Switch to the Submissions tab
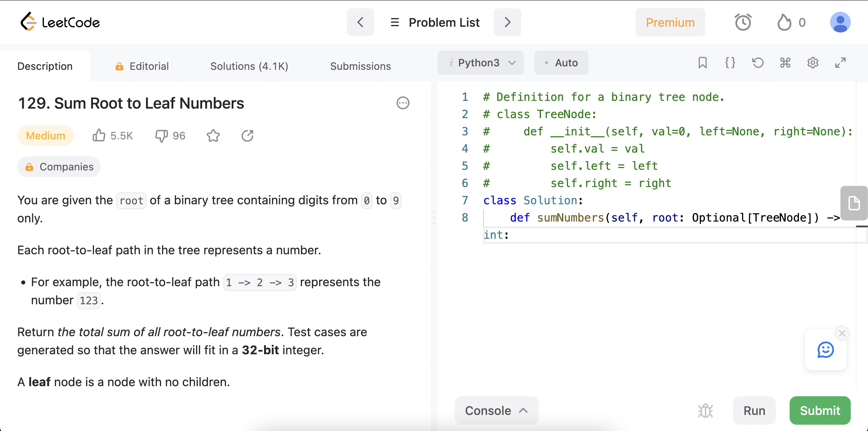 coord(361,66)
